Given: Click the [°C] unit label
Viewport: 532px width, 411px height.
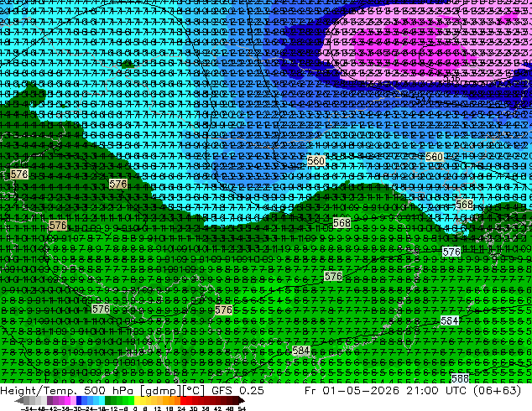Looking at the screenshot, I should click(193, 391).
